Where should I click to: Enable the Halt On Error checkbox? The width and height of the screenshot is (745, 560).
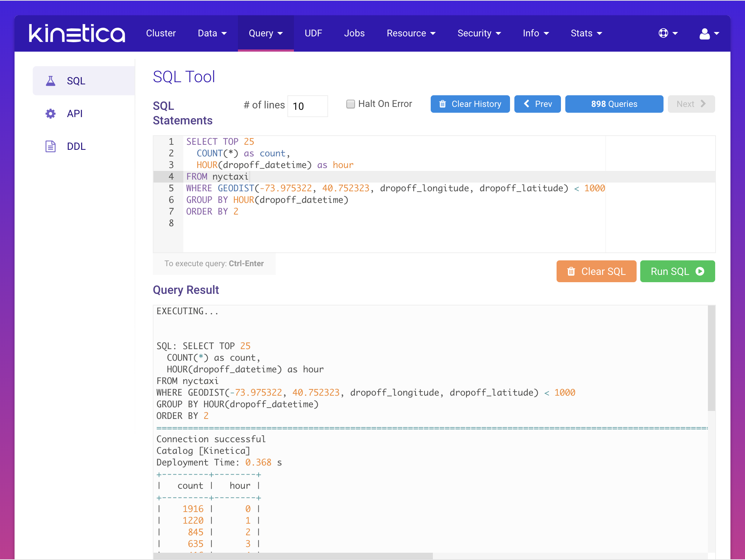350,104
